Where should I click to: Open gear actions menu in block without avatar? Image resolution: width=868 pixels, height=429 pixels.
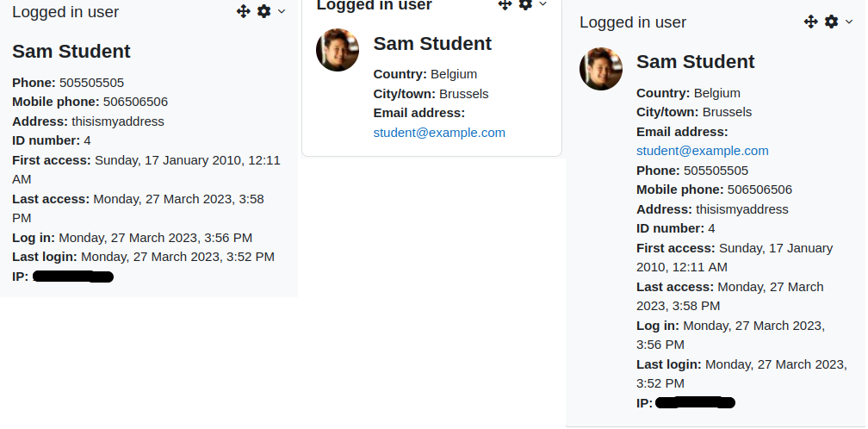(x=264, y=11)
